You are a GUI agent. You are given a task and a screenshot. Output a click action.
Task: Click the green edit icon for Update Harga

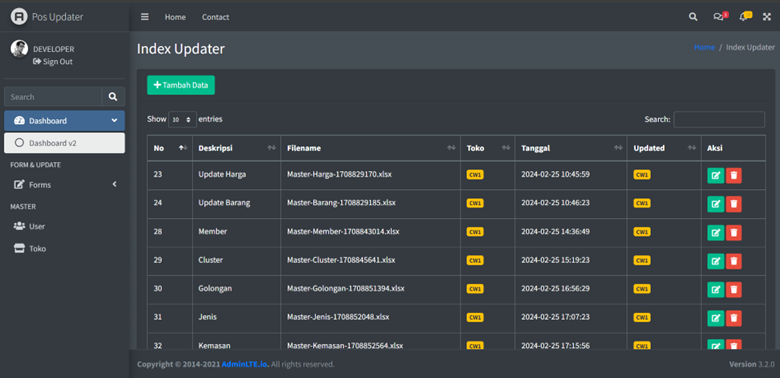(x=715, y=176)
